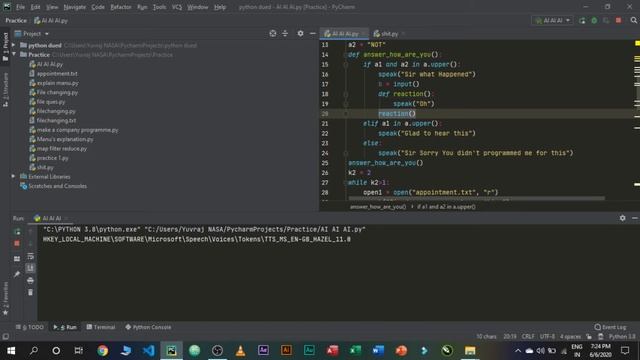
Task: Open make a company programme.py file
Action: click(73, 130)
